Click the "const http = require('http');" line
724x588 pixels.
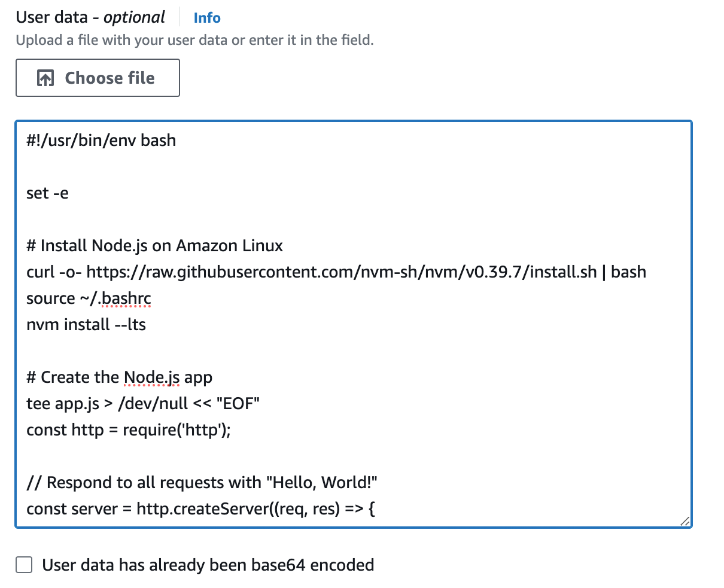pyautogui.click(x=129, y=430)
